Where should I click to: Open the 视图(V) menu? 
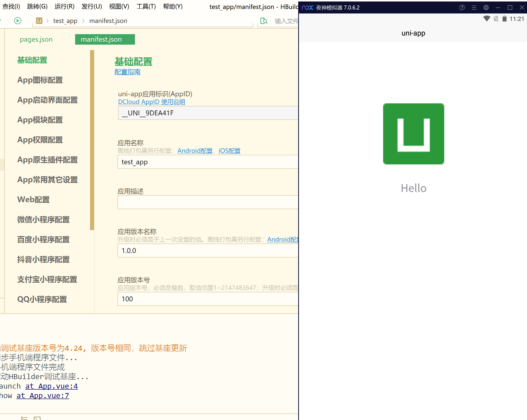[x=119, y=6]
